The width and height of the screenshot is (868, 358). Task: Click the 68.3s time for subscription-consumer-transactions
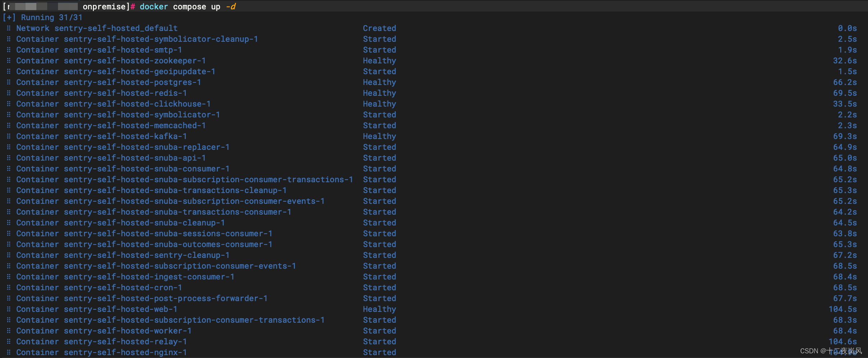845,320
